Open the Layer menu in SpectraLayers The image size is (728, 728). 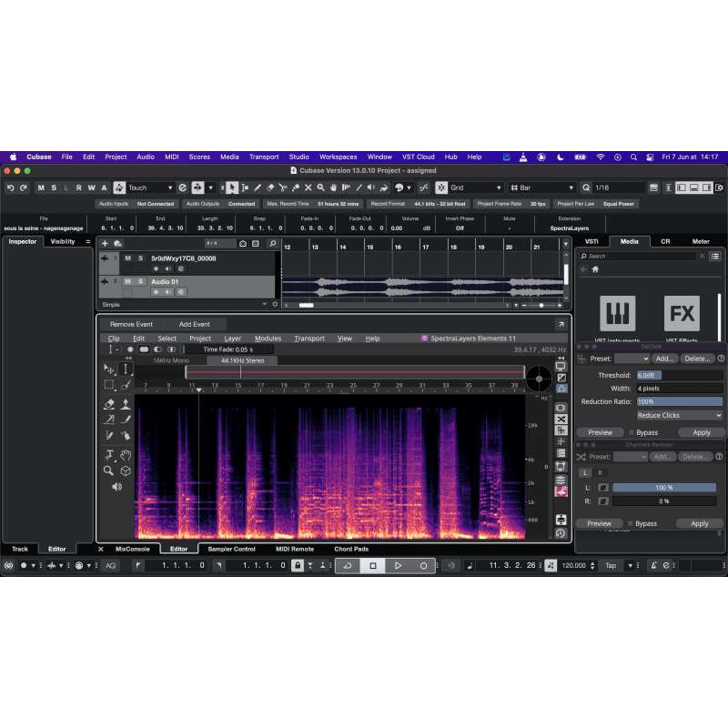click(x=233, y=338)
